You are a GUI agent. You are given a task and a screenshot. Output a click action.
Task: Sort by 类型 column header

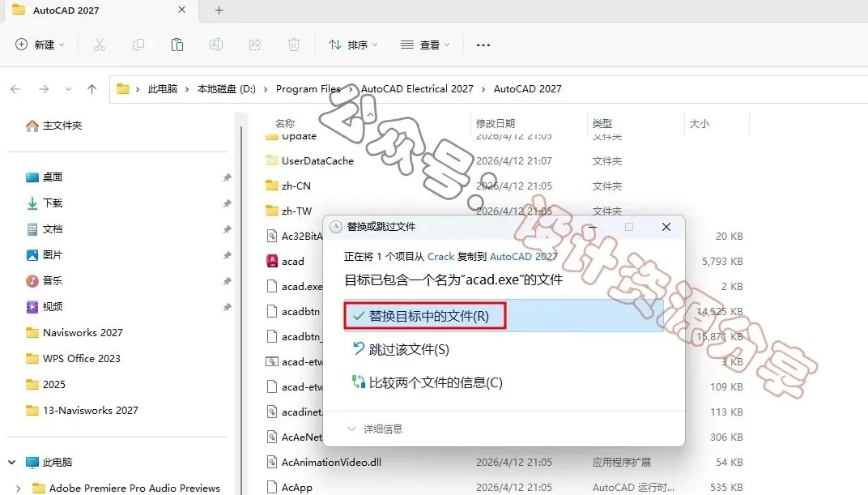click(x=602, y=123)
